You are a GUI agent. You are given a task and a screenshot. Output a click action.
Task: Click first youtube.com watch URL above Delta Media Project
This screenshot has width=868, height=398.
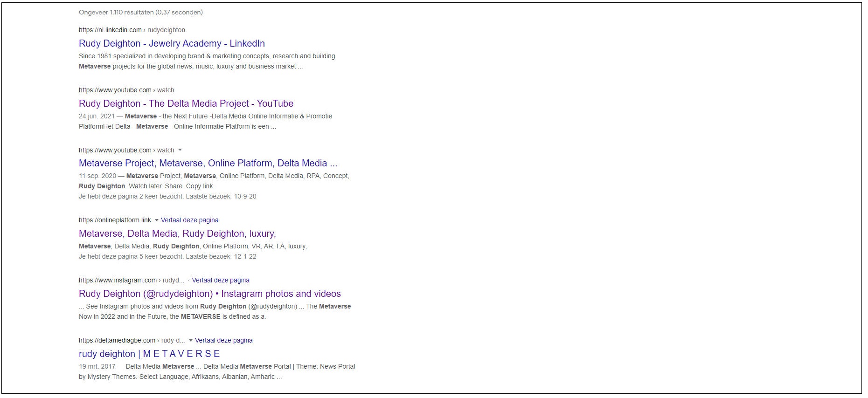126,90
